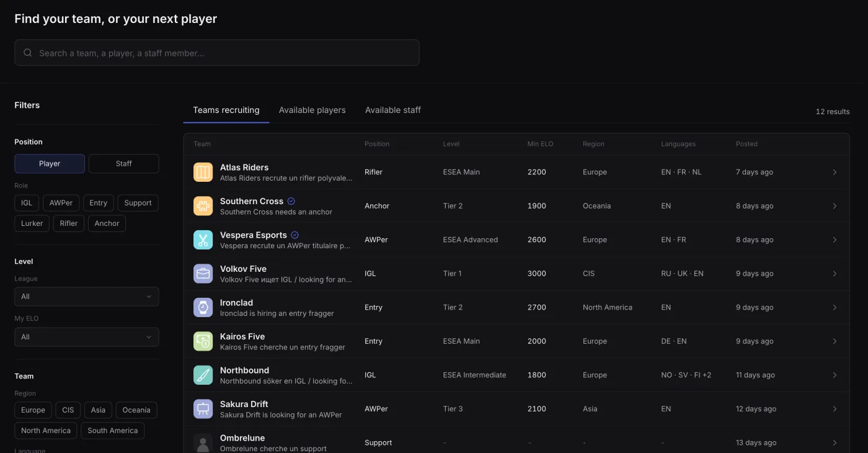Open Kairos Five row chevron arrow
This screenshot has width=868, height=453.
[x=835, y=341]
